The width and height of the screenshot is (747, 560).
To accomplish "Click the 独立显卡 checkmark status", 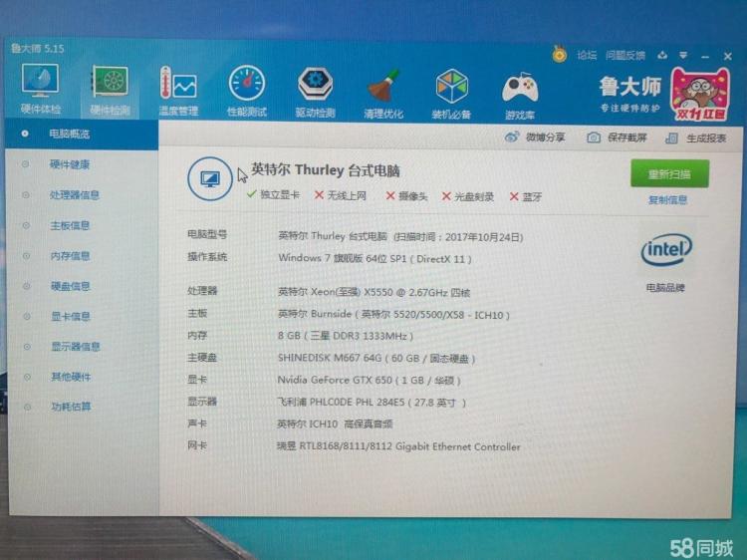I will 273,194.
